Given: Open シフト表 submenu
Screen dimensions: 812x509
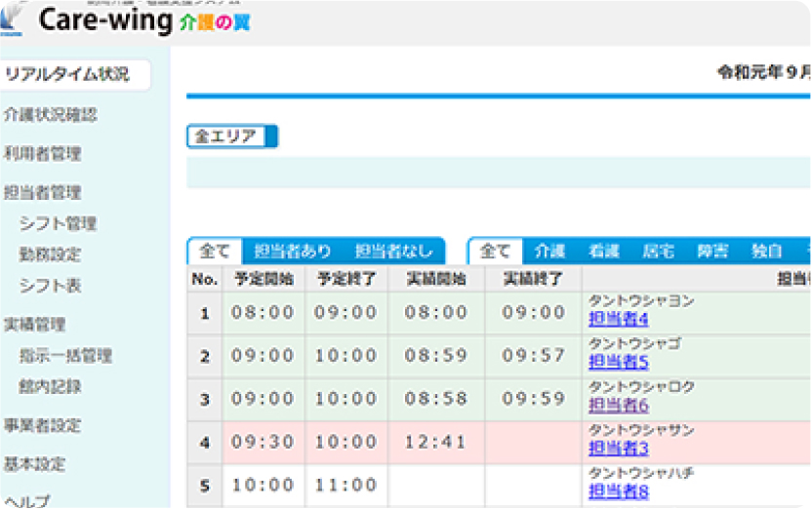Looking at the screenshot, I should [x=50, y=286].
